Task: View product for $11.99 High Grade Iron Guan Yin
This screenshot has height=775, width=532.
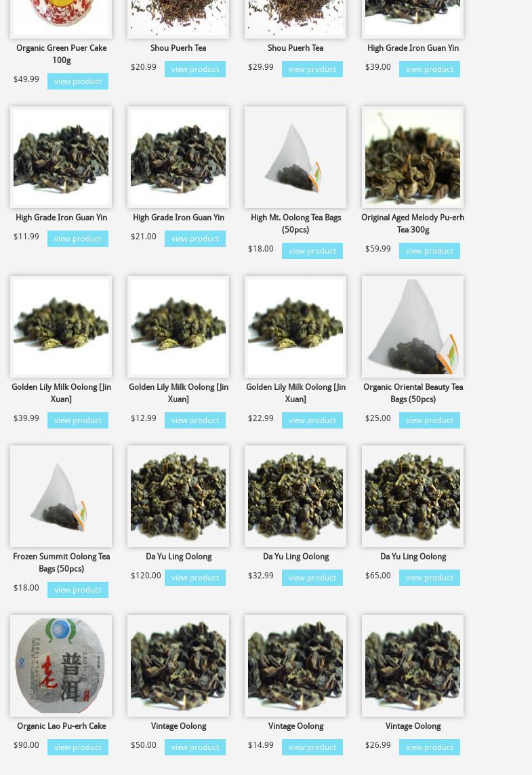Action: click(78, 239)
